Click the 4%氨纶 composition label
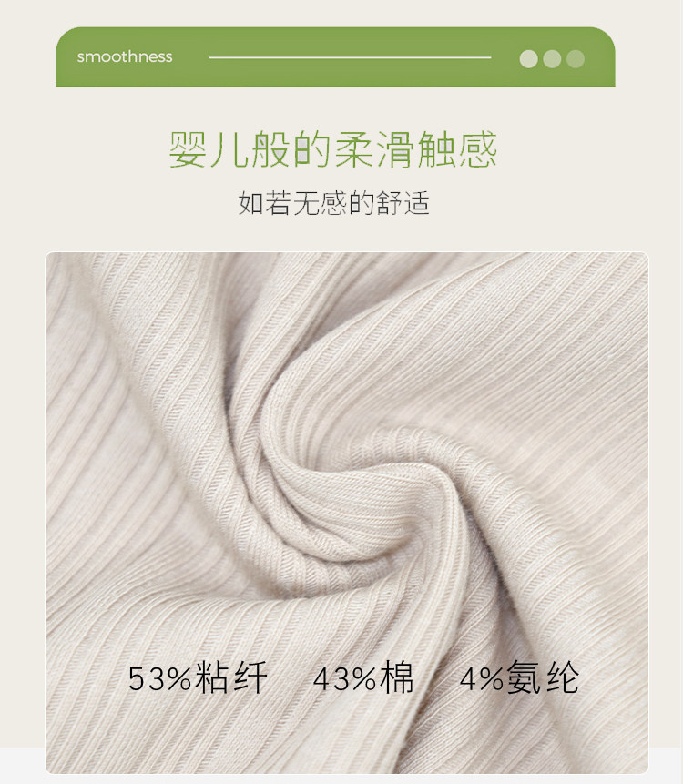This screenshot has width=683, height=784. pos(519,678)
